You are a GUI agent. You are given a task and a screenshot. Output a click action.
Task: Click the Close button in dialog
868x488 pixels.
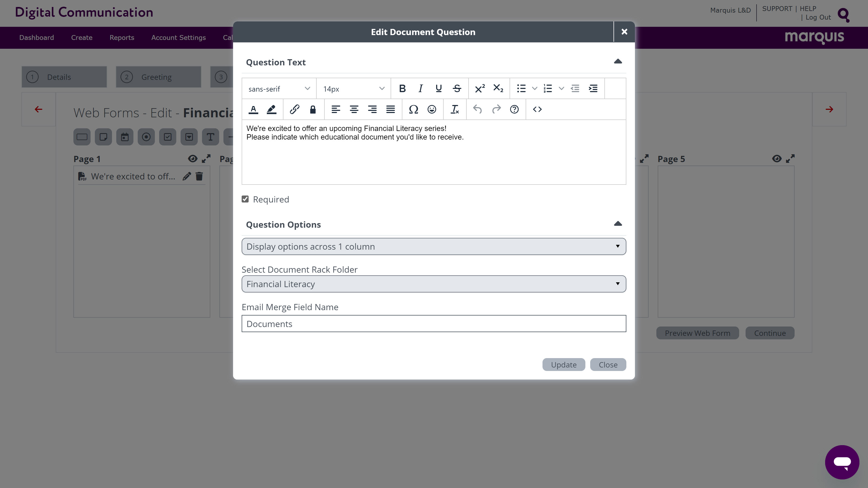608,365
